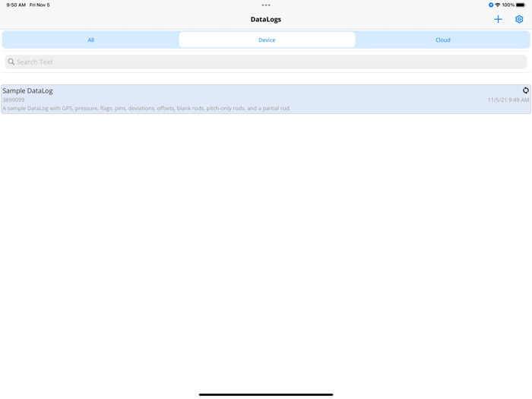This screenshot has height=399, width=532.
Task: Tap the 9:50 AM clock
Action: point(16,5)
